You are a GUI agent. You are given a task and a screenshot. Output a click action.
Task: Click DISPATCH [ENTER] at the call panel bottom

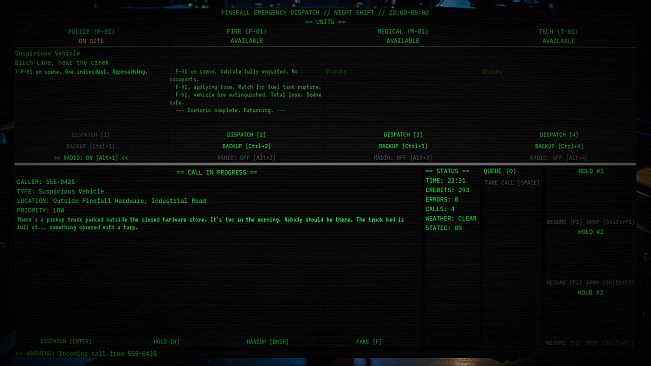(66, 342)
